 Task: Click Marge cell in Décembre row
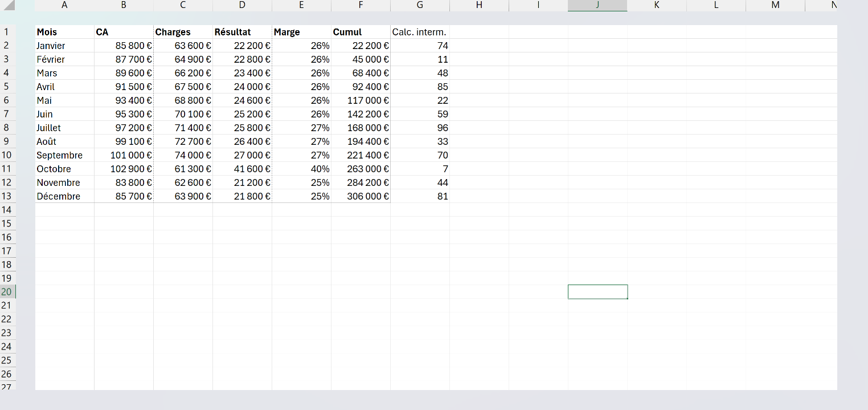(301, 196)
